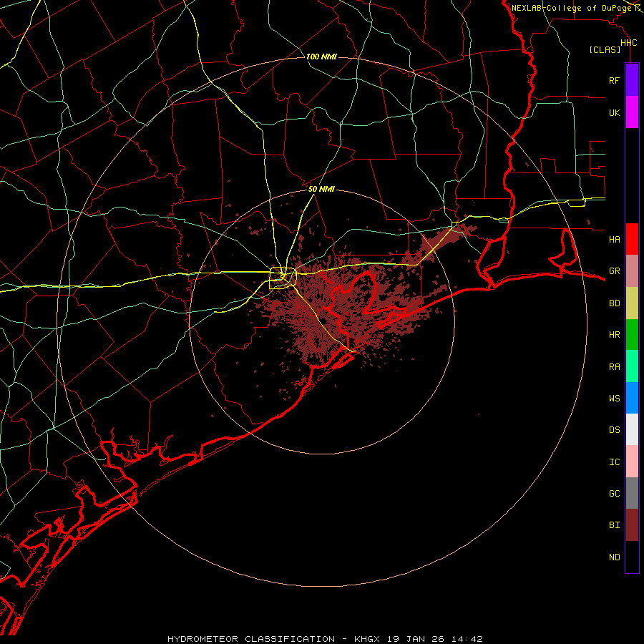The image size is (644, 644).
Task: Click the "50 NMI" range ring label
Action: click(321, 189)
